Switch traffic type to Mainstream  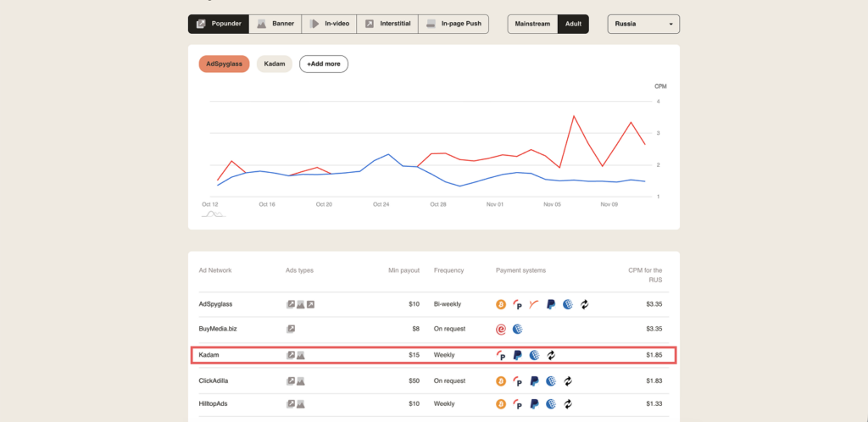[x=532, y=24]
